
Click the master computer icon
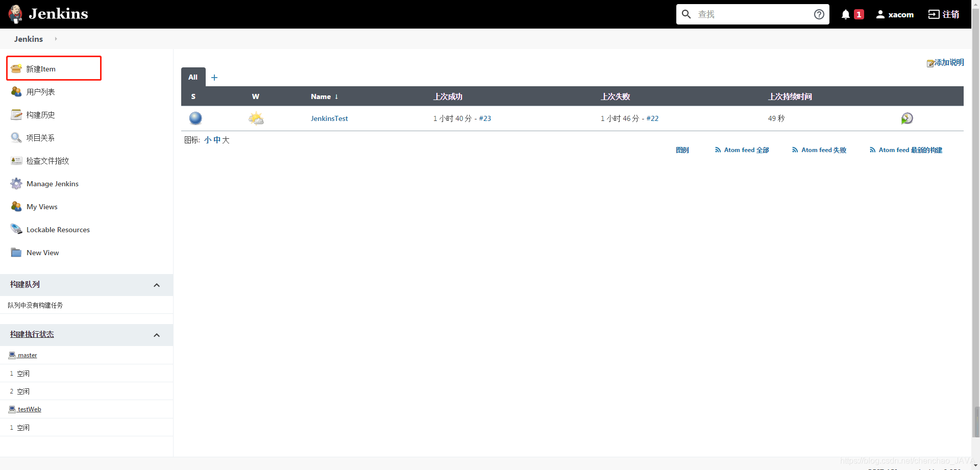[x=12, y=355]
